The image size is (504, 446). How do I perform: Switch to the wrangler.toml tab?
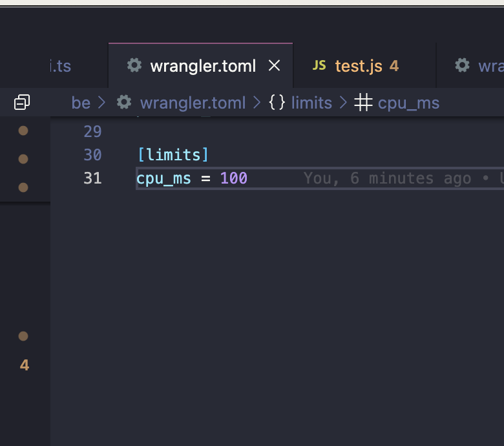coord(200,65)
